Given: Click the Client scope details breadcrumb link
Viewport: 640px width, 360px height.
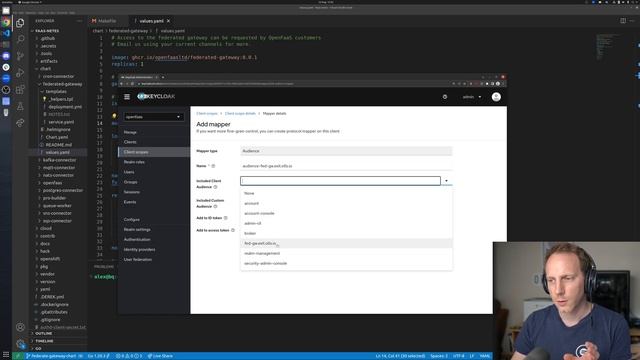Looking at the screenshot, I should 240,113.
